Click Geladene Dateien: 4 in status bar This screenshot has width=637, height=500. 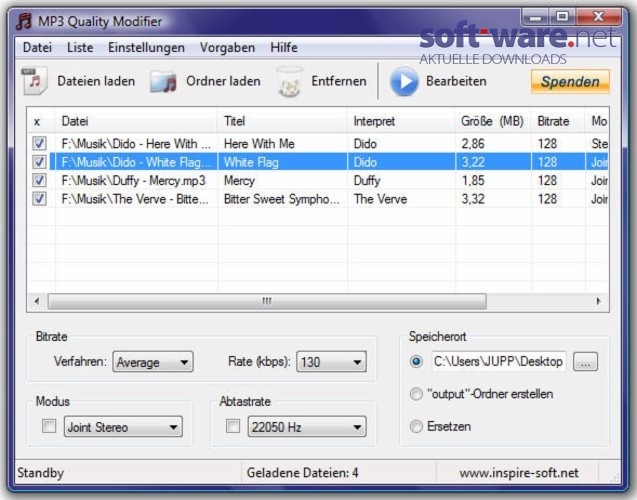coord(303,473)
